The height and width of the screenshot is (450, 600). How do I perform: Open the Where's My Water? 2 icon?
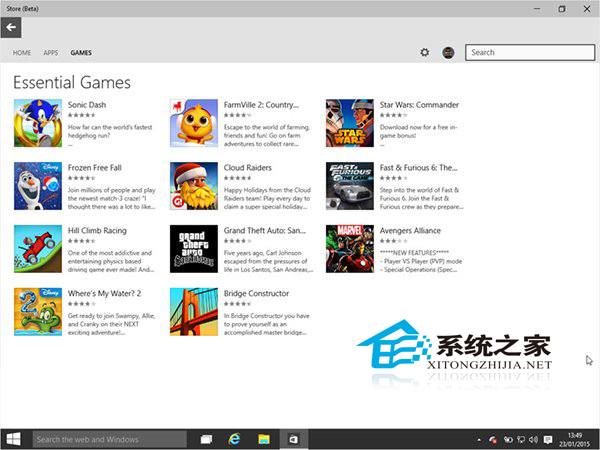(x=38, y=312)
